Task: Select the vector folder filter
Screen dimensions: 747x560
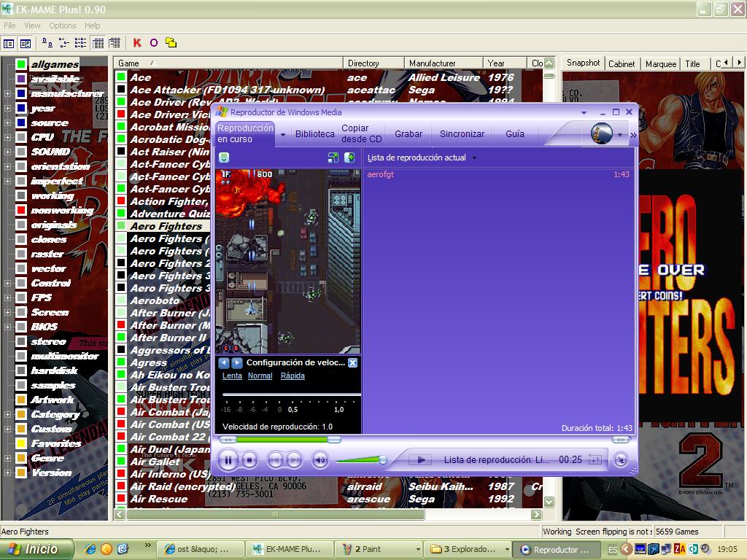Action: pyautogui.click(x=49, y=268)
